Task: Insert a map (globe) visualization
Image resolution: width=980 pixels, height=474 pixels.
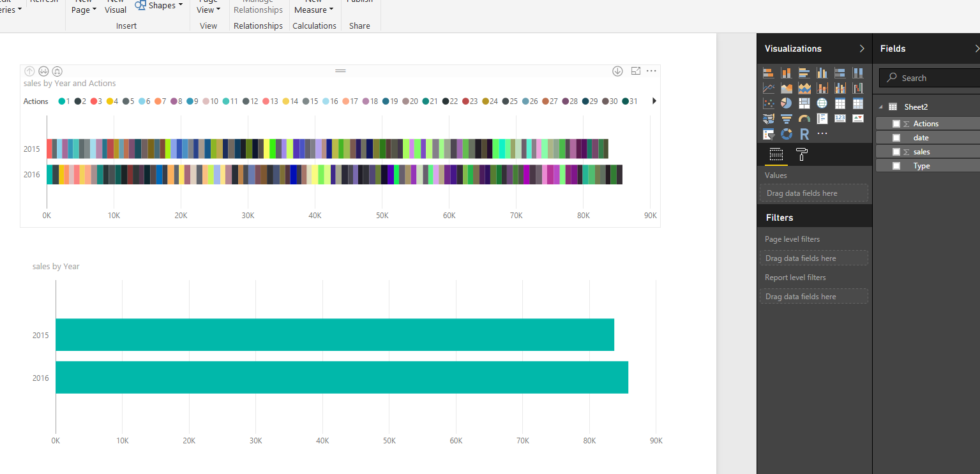Action: point(822,103)
